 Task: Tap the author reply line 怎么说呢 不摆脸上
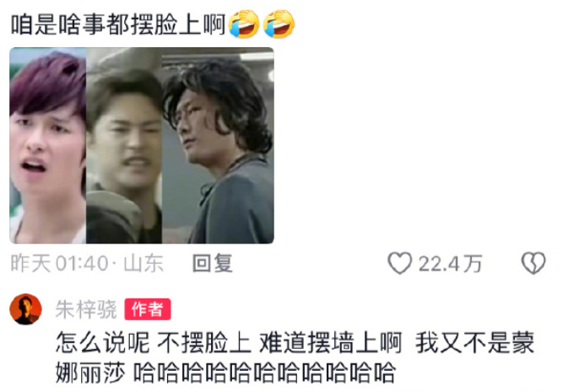pos(154,342)
